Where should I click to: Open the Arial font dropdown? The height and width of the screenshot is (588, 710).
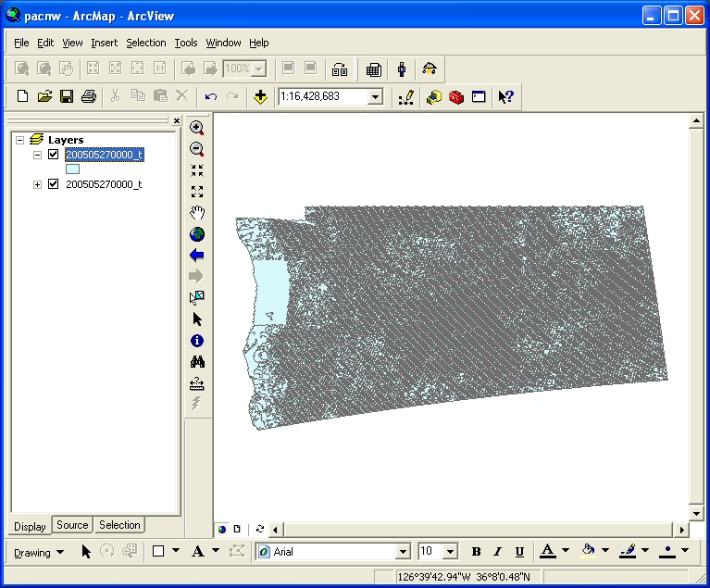(x=403, y=552)
